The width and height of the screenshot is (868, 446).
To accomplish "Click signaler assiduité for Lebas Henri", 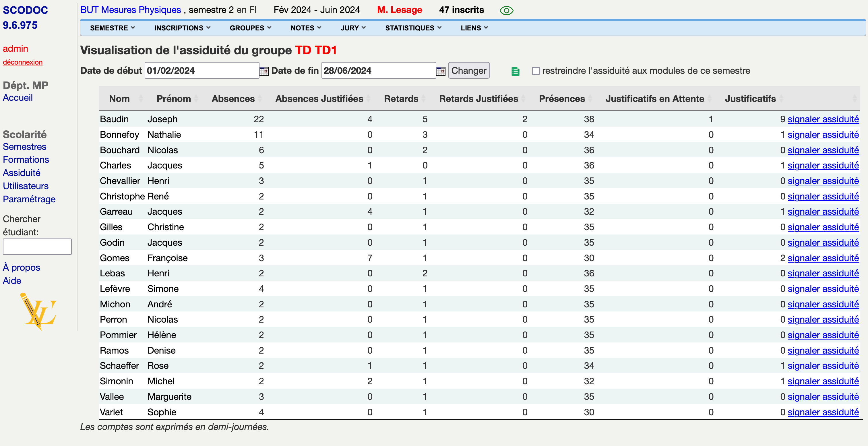I will 823,274.
